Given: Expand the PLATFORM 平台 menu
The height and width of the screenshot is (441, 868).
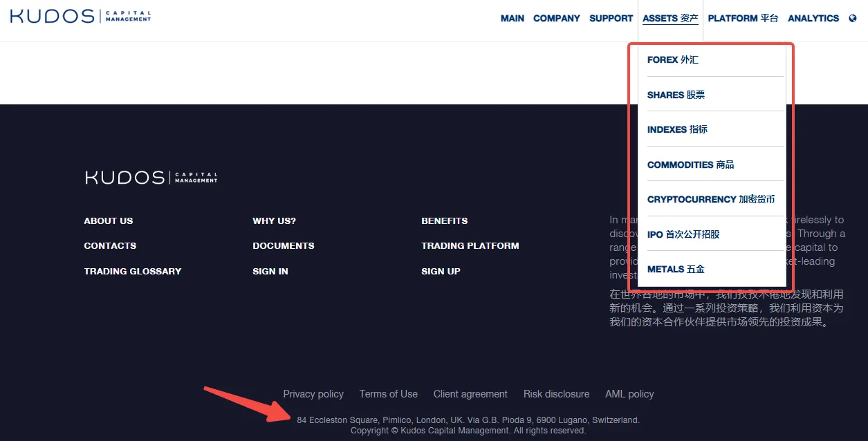Looking at the screenshot, I should tap(744, 19).
